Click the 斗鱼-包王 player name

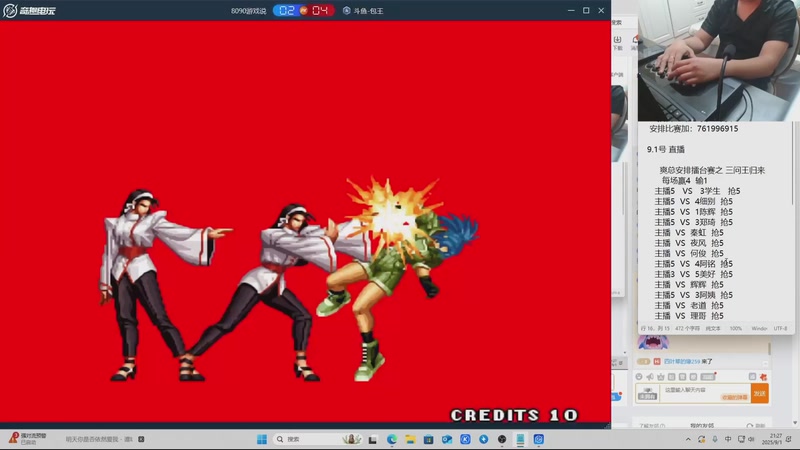coord(363,11)
